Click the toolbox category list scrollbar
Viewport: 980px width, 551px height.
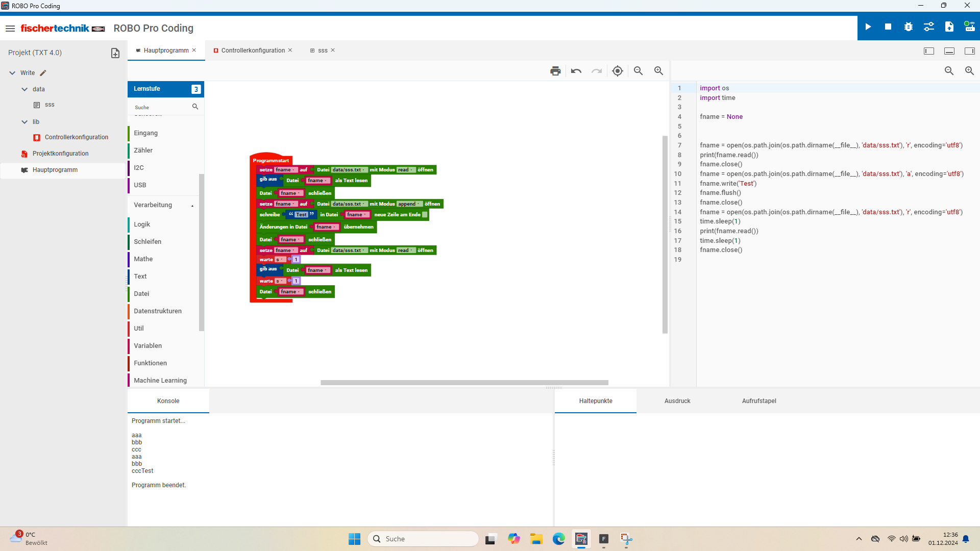pos(202,253)
